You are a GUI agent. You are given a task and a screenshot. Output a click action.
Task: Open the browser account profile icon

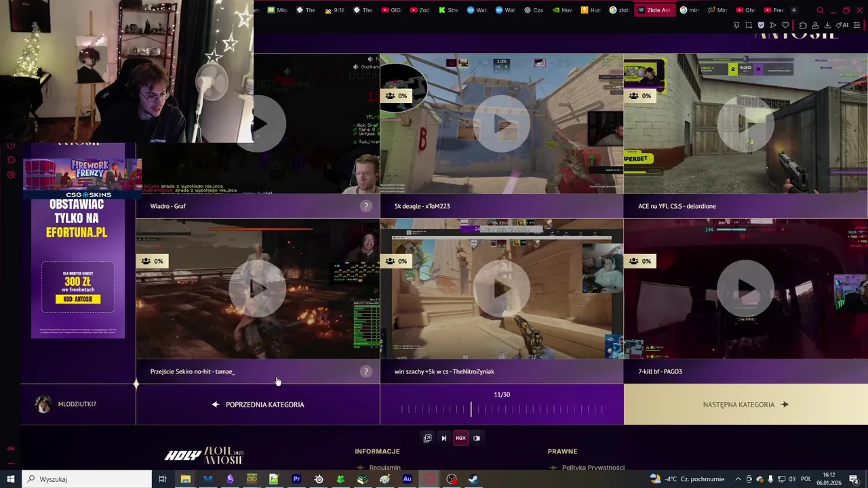tap(815, 25)
